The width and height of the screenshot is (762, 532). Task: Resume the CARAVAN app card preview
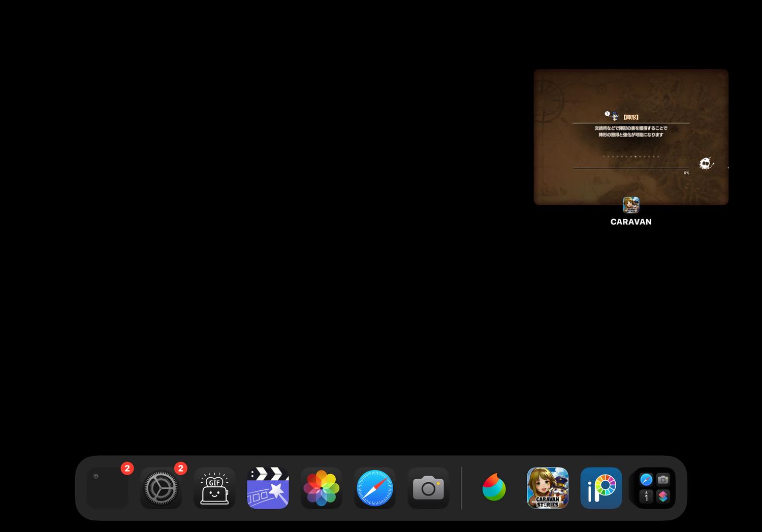click(630, 137)
